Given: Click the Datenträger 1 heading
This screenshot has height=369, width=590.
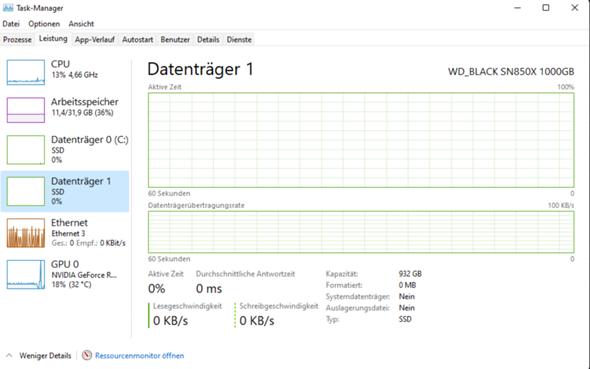Looking at the screenshot, I should tap(201, 69).
